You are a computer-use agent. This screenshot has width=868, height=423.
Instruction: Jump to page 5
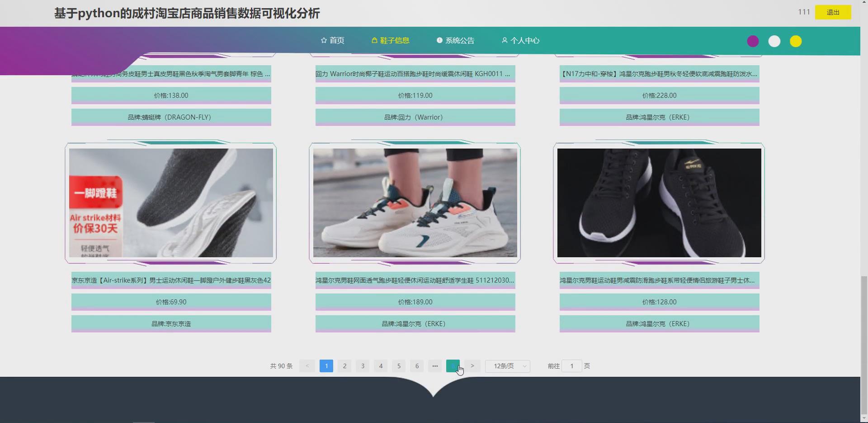(x=399, y=366)
